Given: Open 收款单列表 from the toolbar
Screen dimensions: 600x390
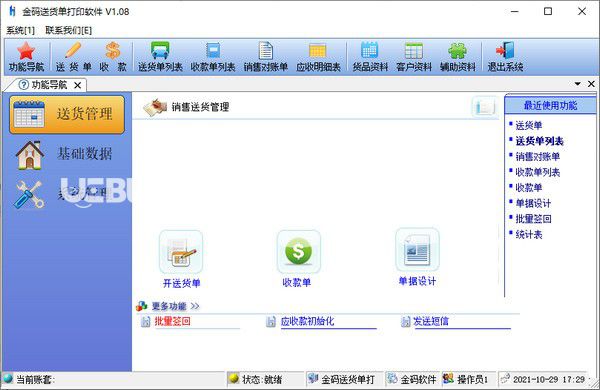Looking at the screenshot, I should coord(213,57).
